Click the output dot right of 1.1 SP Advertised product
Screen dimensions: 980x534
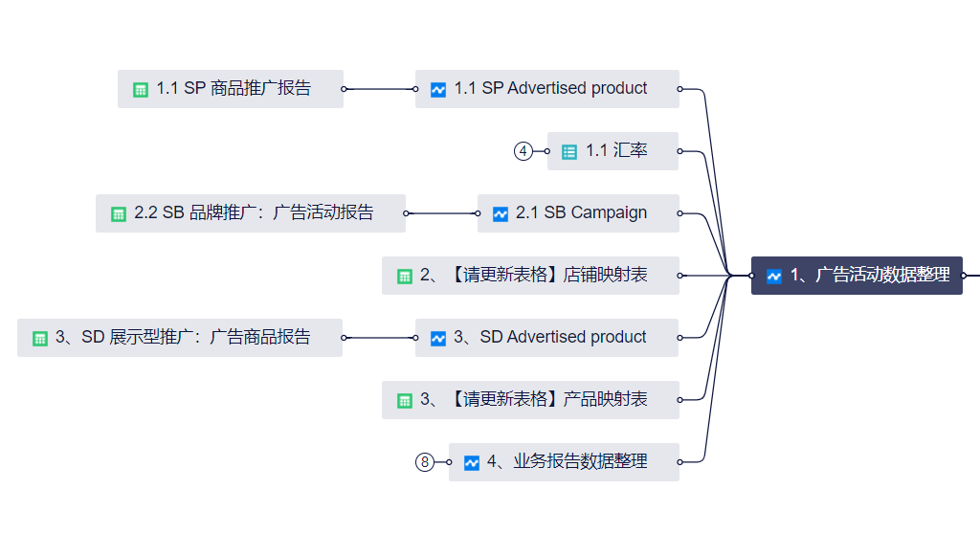click(680, 89)
